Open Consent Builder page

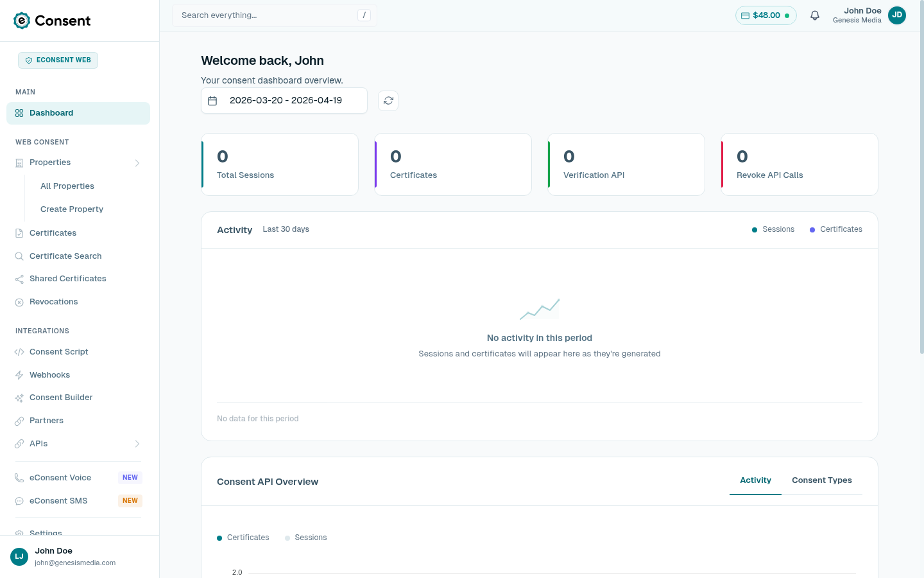click(x=78, y=398)
